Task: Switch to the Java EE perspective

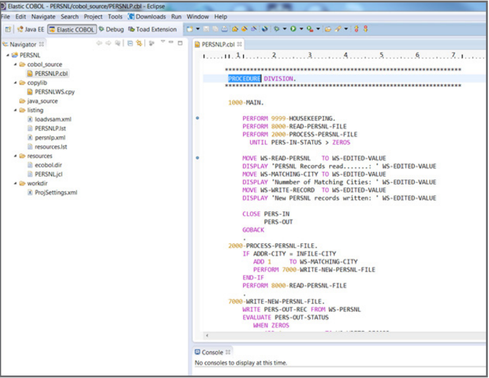Action: point(31,29)
